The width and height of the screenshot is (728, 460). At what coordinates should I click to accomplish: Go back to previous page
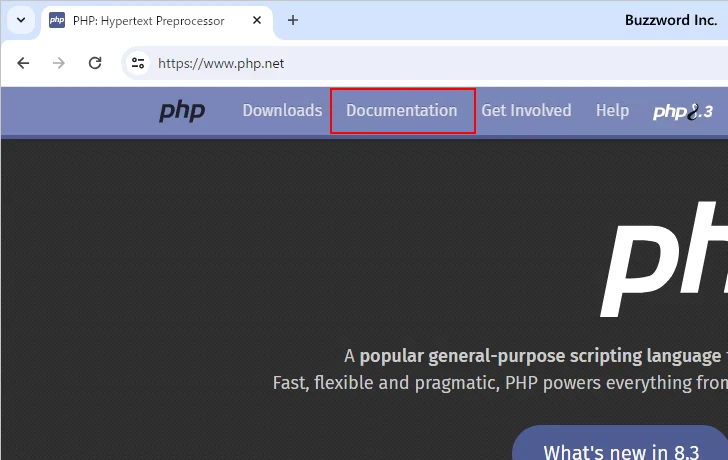click(23, 63)
